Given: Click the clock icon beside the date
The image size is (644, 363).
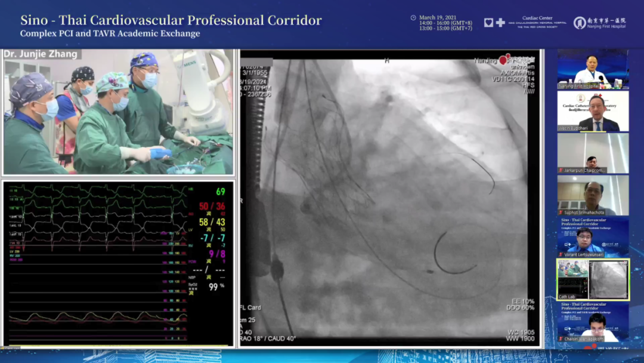Looking at the screenshot, I should (x=413, y=18).
